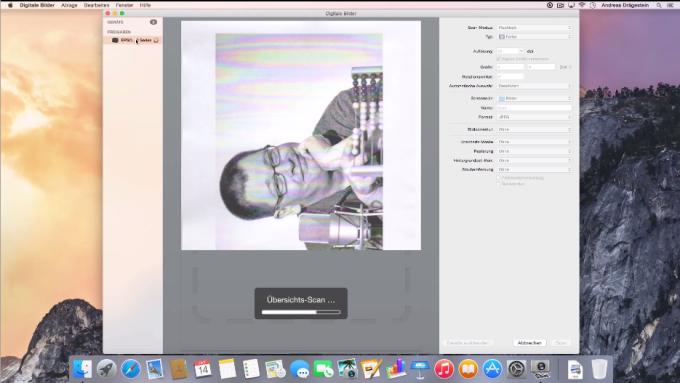Image resolution: width=680 pixels, height=383 pixels.
Task: Launch iTunes from the dock
Action: point(444,369)
